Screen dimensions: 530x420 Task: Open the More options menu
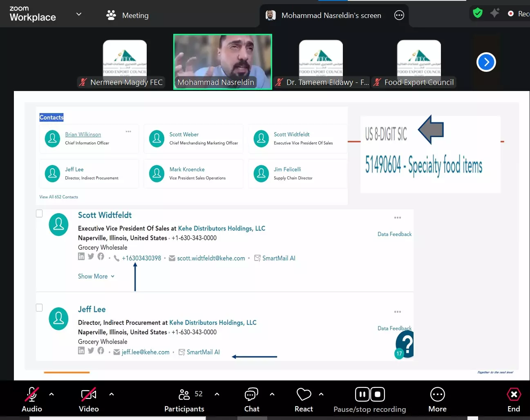(437, 400)
